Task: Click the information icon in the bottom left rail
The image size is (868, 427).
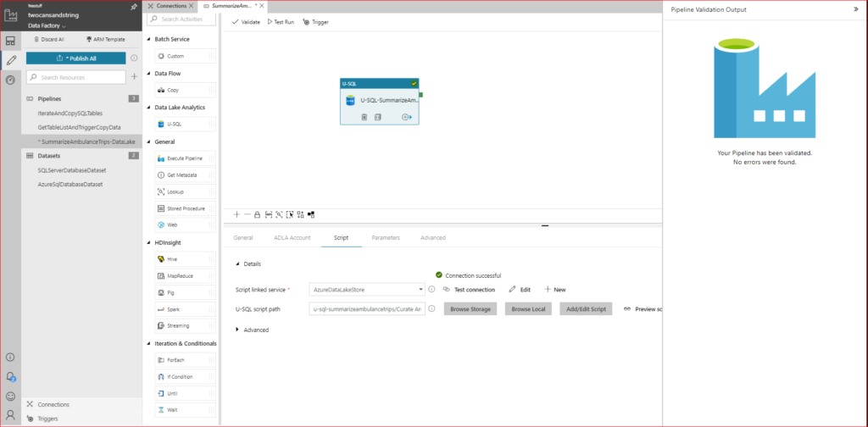Action: click(10, 357)
